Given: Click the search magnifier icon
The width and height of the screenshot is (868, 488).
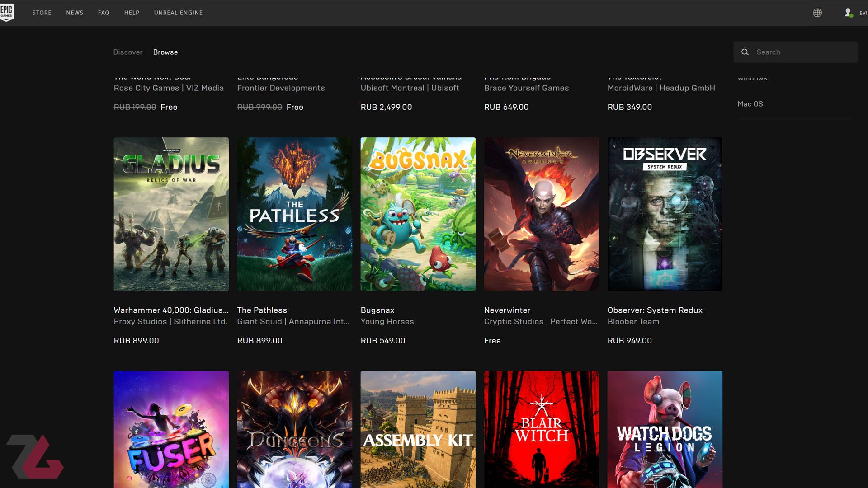Looking at the screenshot, I should (745, 52).
